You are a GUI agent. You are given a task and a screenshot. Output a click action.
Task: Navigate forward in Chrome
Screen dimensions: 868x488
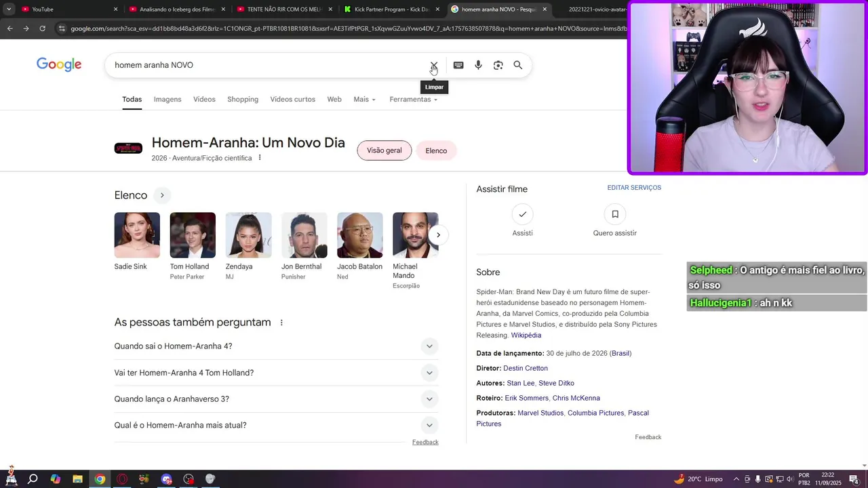point(26,28)
